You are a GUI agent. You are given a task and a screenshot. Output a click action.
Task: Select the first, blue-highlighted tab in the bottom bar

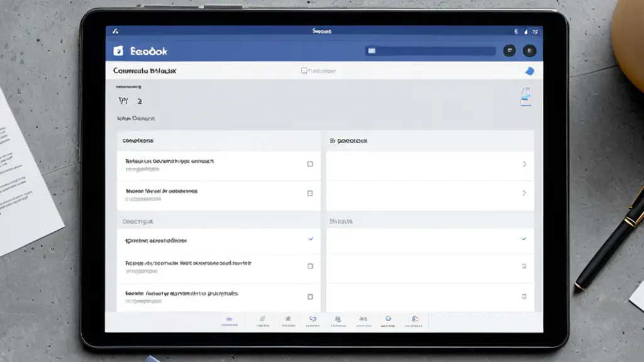pyautogui.click(x=229, y=321)
